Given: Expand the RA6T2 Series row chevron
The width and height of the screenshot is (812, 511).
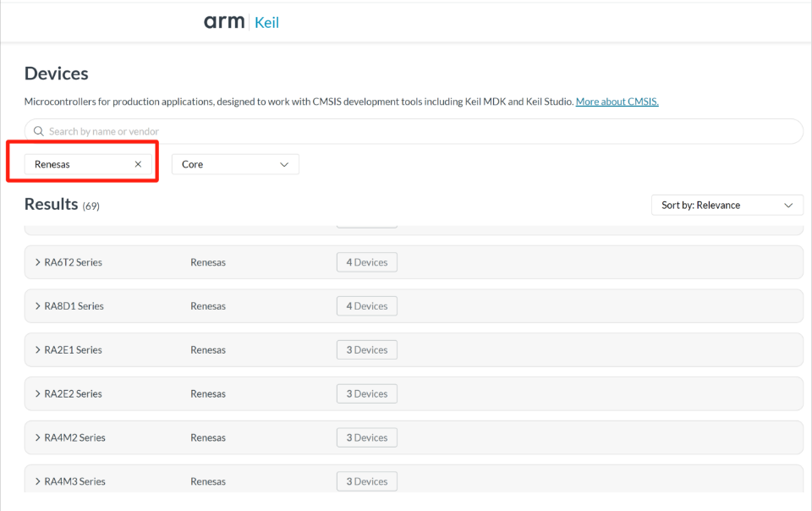Looking at the screenshot, I should (37, 262).
